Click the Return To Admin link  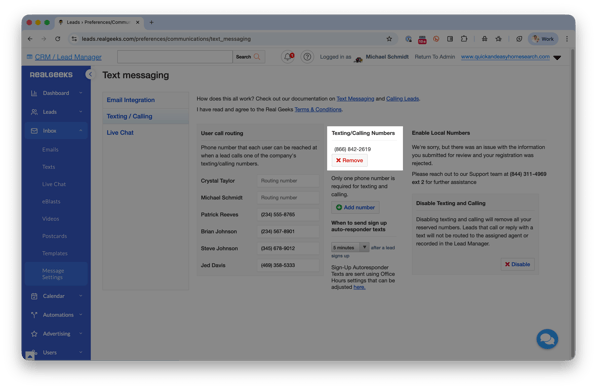click(x=434, y=57)
